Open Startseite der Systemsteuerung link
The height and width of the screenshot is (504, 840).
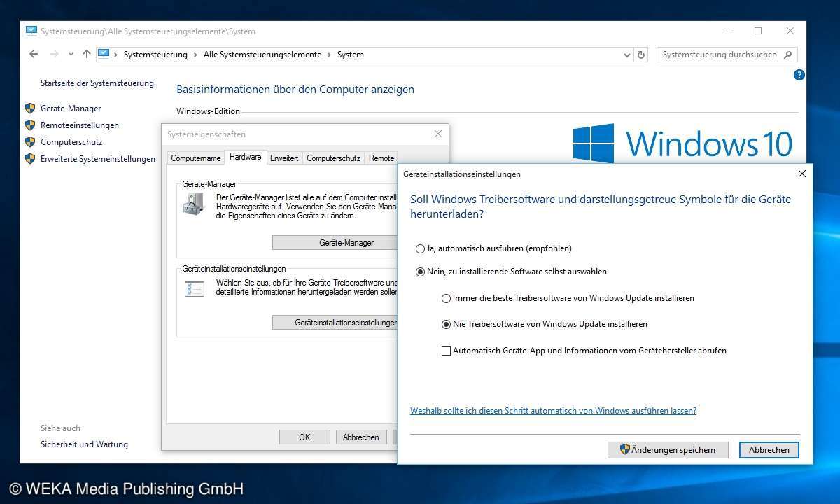click(97, 83)
